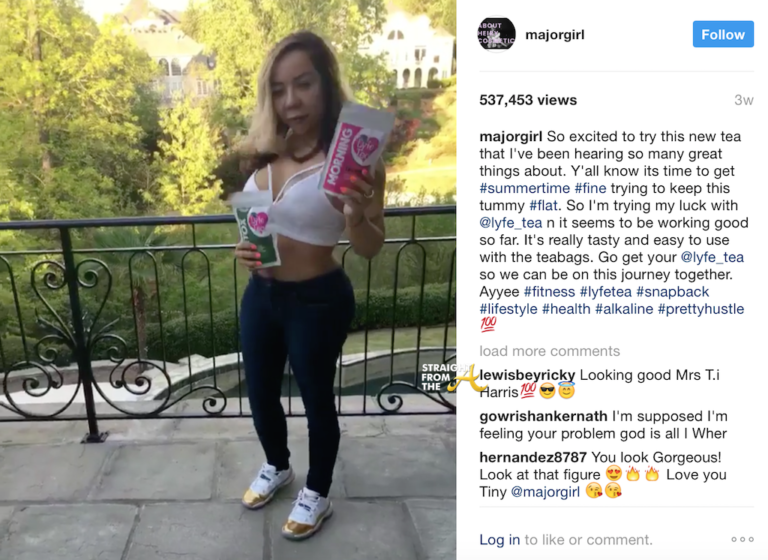Open the #snapback hashtag
768x560 pixels.
click(672, 292)
